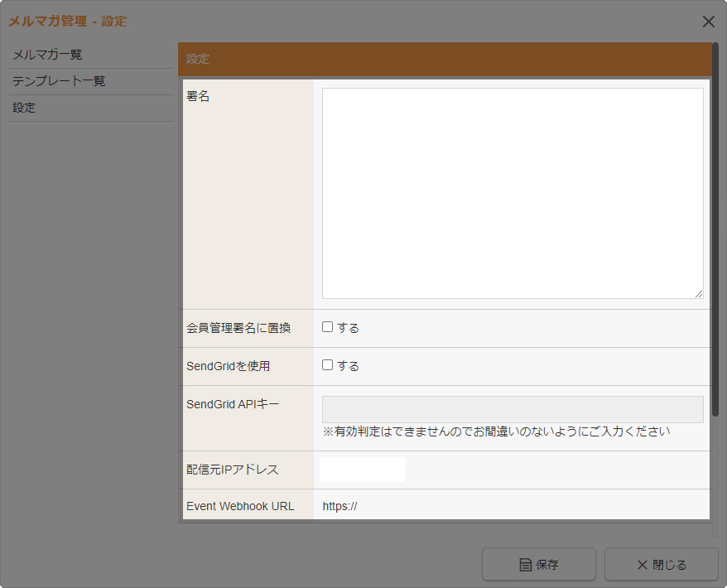The height and width of the screenshot is (588, 727).
Task: Click the Event Webhook URL label
Action: point(240,506)
